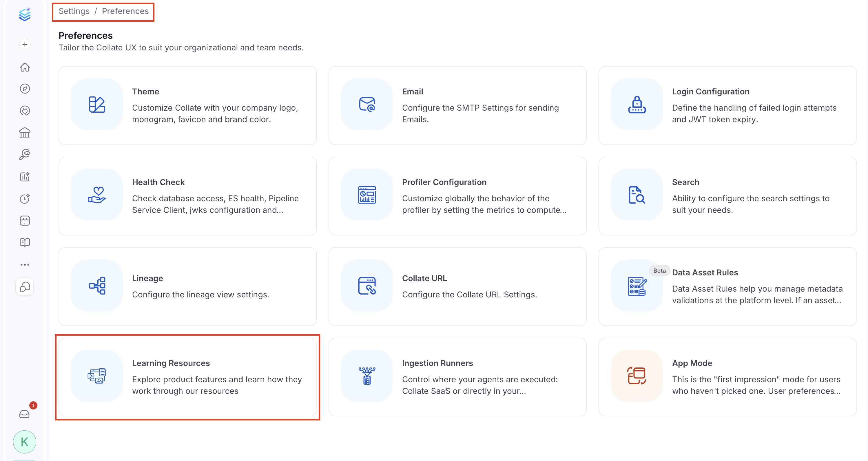
Task: Click the Ingestion Runners funnel icon
Action: [366, 376]
